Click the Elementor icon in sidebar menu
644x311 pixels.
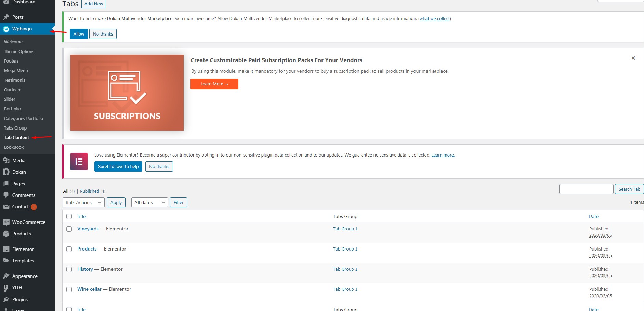pyautogui.click(x=6, y=249)
